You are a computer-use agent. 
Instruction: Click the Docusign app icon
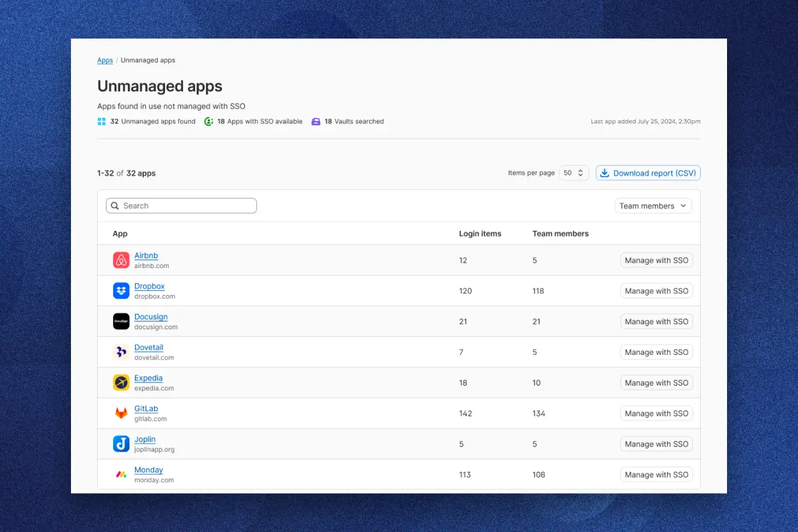point(121,321)
